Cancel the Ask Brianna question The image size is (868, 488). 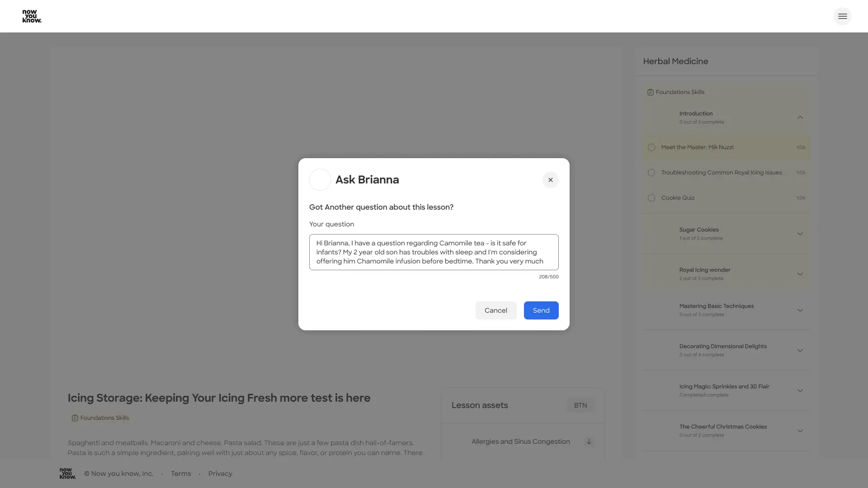495,310
